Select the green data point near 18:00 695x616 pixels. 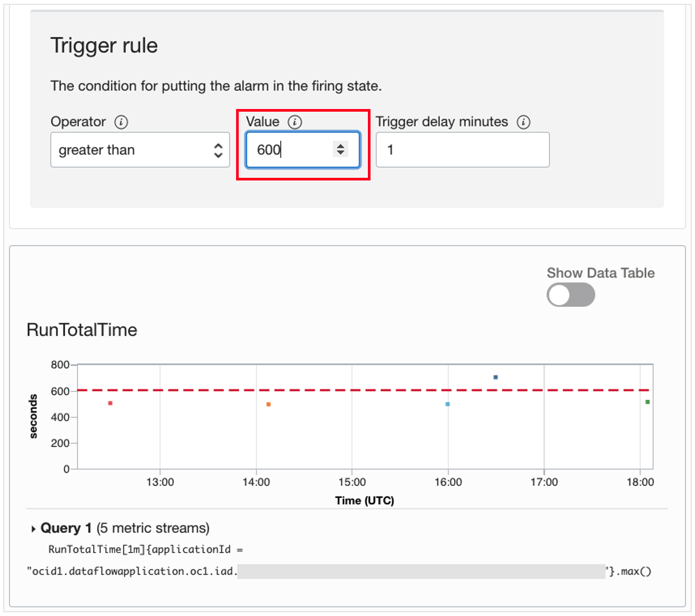click(647, 402)
